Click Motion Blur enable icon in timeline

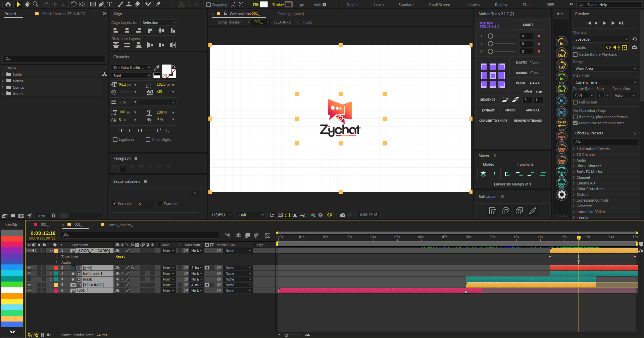(x=256, y=235)
